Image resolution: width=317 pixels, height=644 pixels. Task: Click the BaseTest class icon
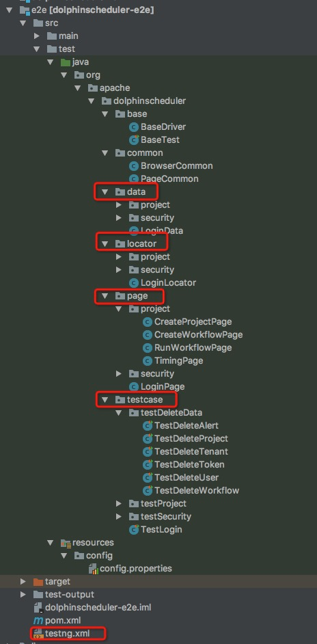(133, 139)
